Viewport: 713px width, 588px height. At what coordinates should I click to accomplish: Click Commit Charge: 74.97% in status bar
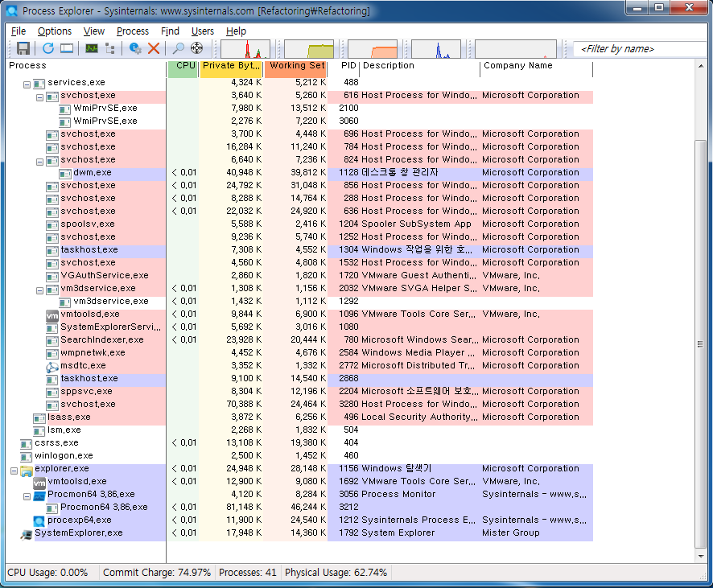[157, 573]
